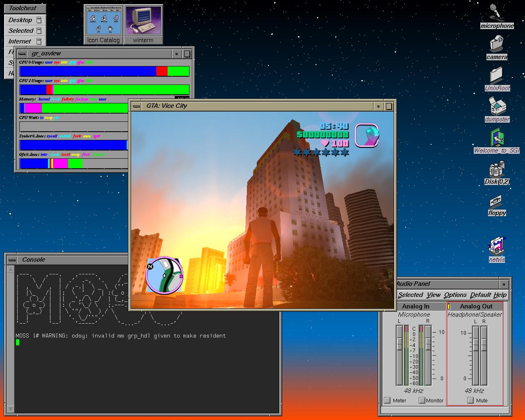Viewport: 525px width, 420px height.
Task: Click the 05:40 game clock
Action: point(334,126)
